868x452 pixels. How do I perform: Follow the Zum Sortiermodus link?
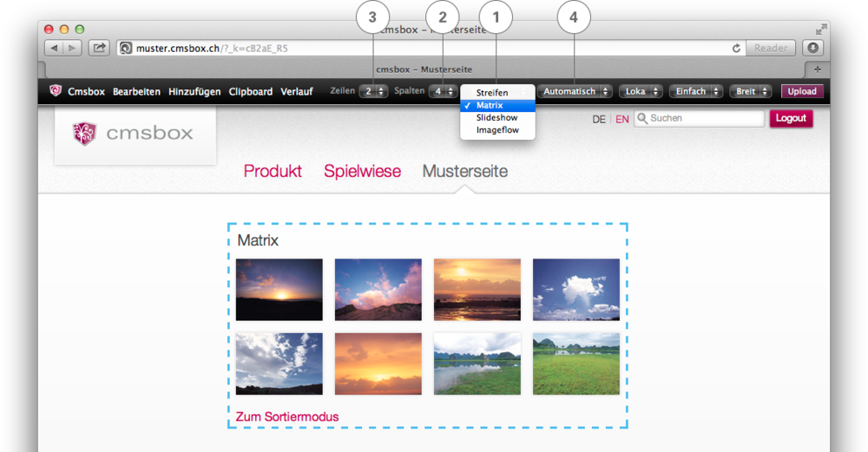click(x=287, y=416)
